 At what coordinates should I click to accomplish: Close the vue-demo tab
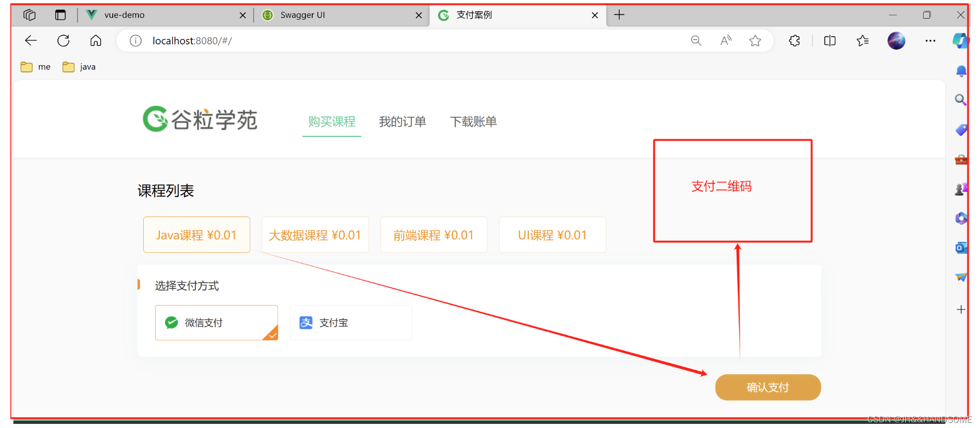point(242,16)
